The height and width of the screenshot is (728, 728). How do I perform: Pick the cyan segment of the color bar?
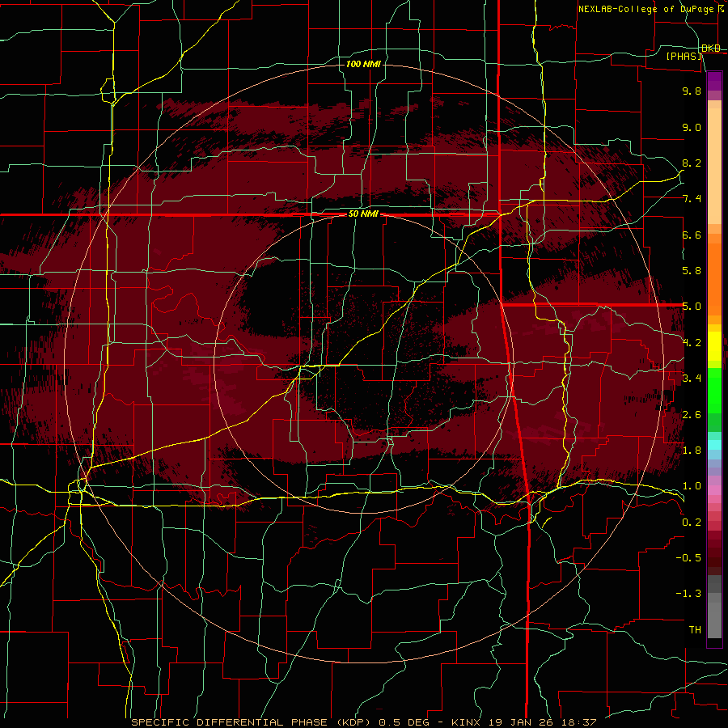pos(714,445)
